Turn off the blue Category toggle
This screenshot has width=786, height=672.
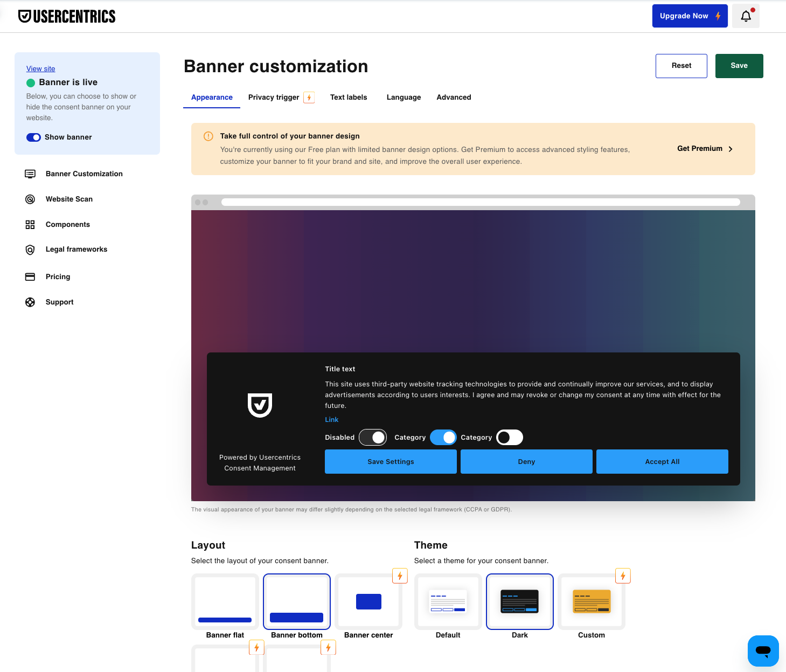pyautogui.click(x=443, y=437)
